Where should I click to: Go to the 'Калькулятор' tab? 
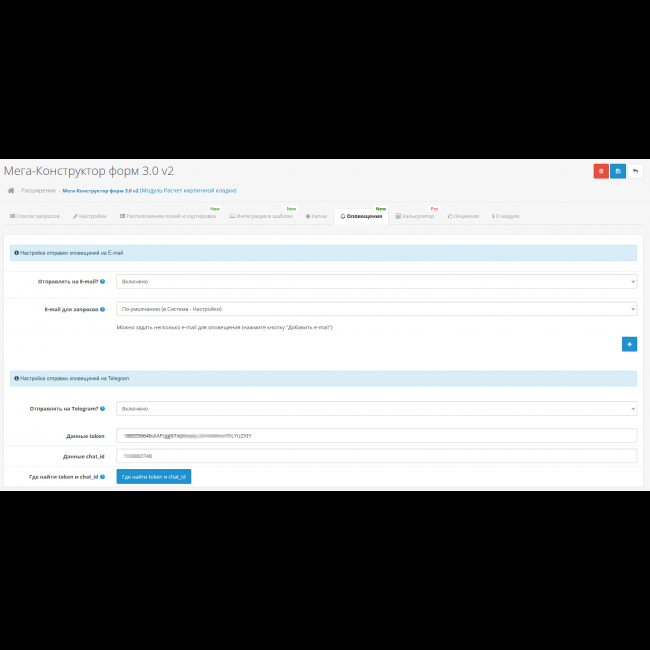(415, 216)
